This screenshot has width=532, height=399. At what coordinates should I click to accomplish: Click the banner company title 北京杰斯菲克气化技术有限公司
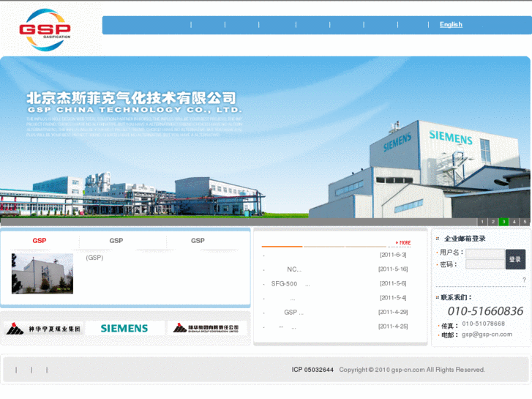point(131,98)
